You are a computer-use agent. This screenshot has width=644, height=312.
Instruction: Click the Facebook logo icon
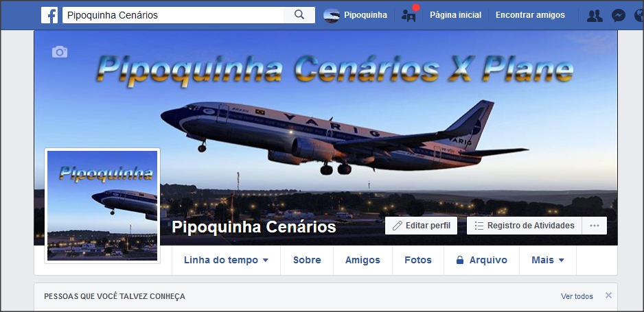[49, 15]
